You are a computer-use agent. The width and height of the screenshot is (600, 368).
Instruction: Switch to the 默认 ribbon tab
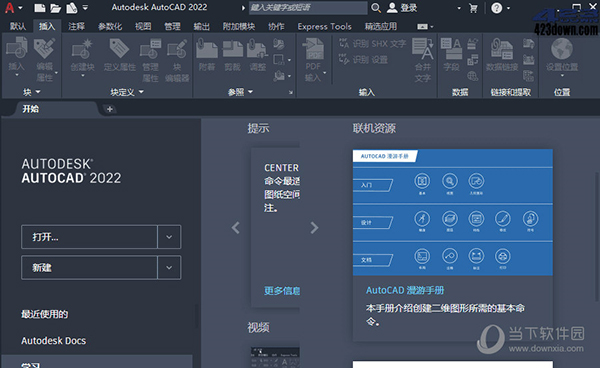click(18, 26)
